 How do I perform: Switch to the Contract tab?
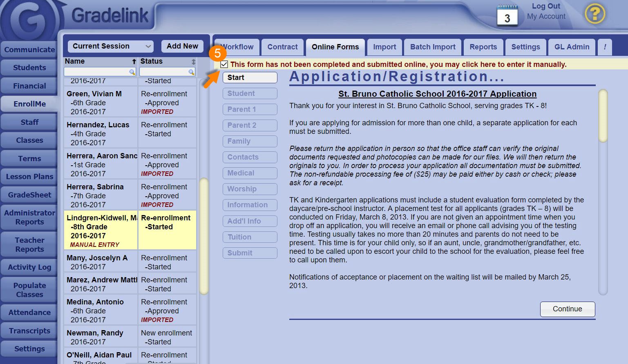click(x=282, y=47)
